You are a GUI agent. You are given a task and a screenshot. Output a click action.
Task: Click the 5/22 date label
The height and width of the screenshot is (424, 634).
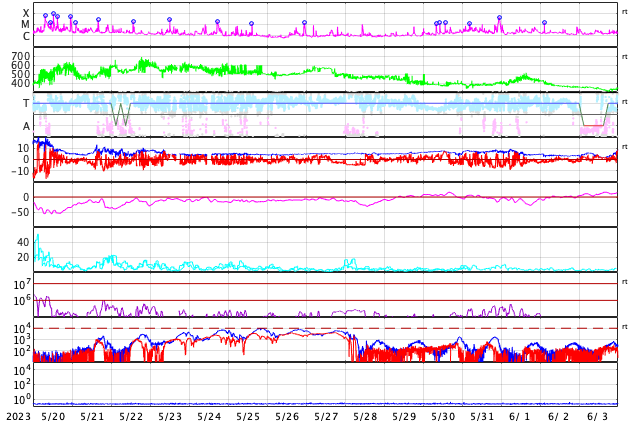(131, 417)
